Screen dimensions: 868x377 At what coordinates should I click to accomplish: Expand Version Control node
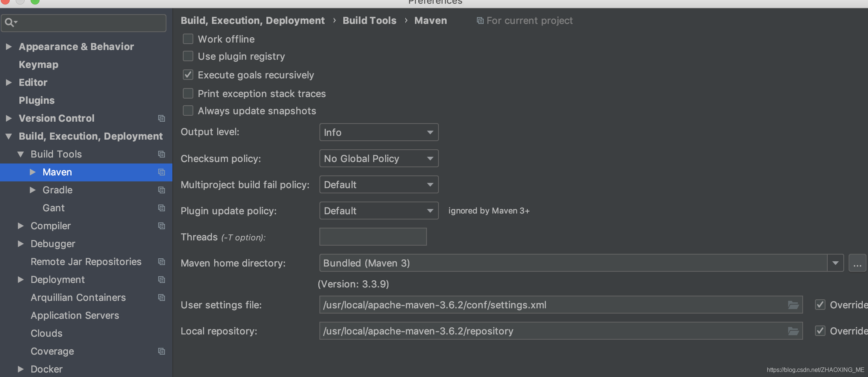coord(9,118)
